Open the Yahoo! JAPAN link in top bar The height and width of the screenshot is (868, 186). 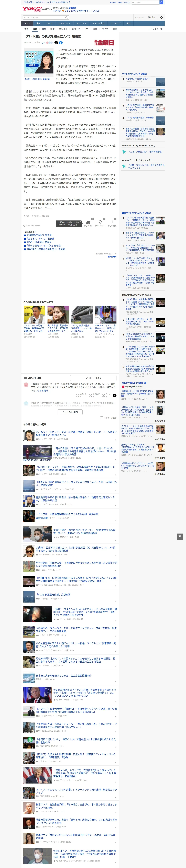pos(116,2)
